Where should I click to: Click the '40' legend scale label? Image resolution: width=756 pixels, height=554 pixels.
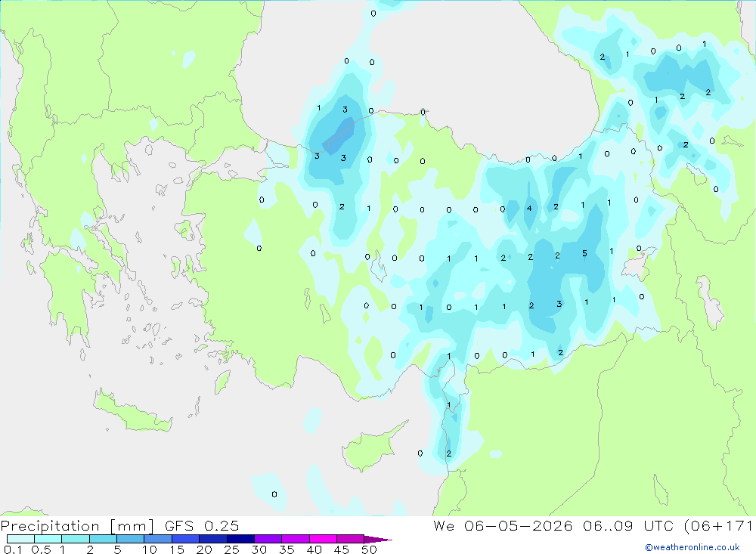point(314,549)
